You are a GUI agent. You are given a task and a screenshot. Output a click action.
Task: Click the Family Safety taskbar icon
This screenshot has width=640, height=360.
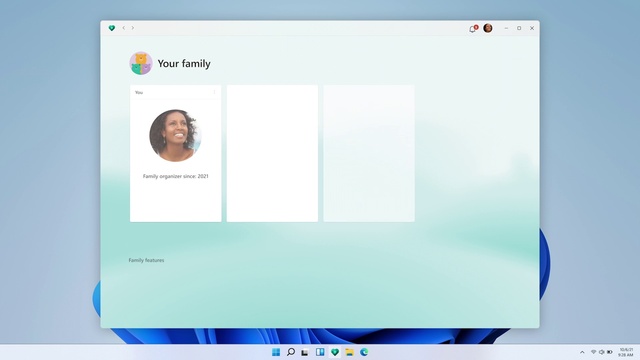click(335, 352)
